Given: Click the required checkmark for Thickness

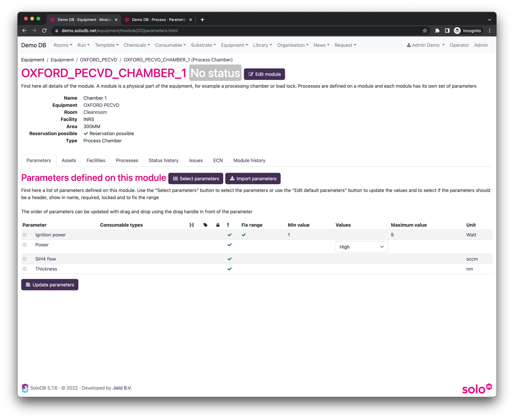Looking at the screenshot, I should [230, 269].
